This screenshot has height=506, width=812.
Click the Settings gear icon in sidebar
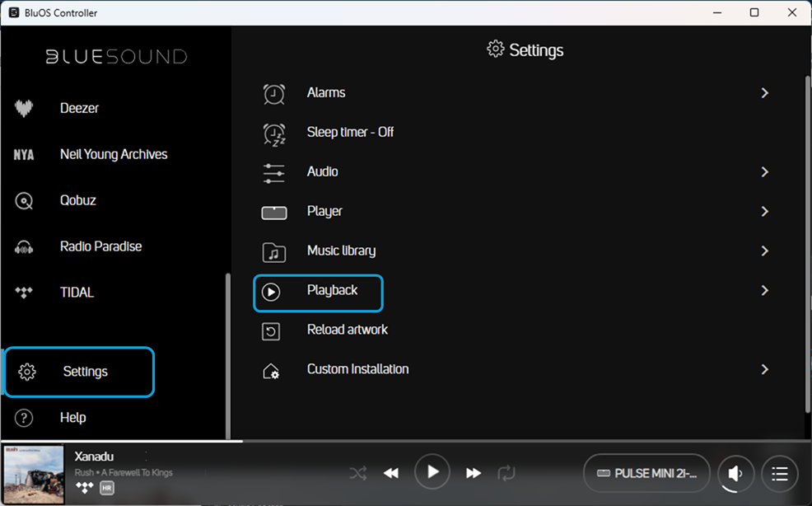(27, 372)
